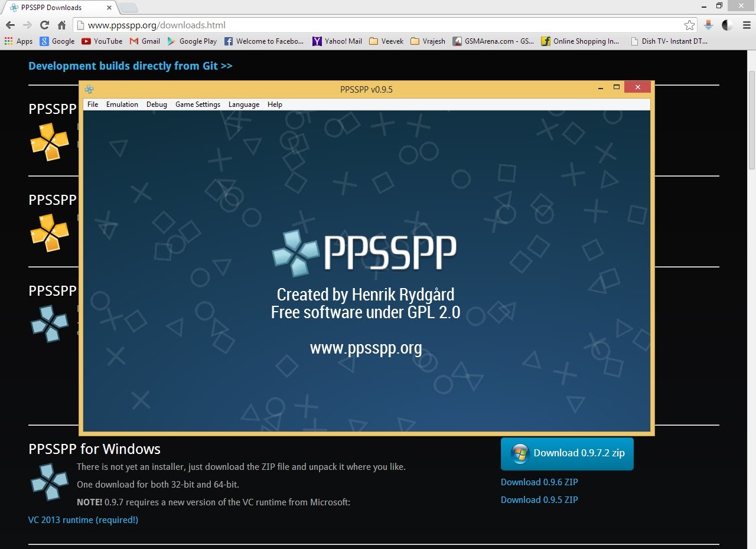Open the Dish TV bookmark
Screen dimensions: 756x549
669,41
